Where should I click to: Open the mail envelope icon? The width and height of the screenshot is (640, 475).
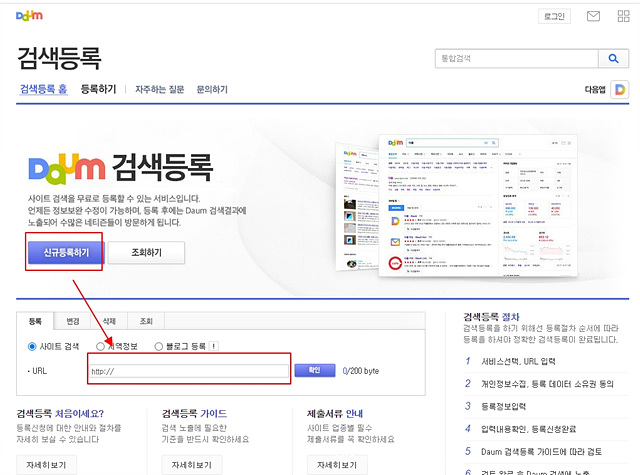[x=593, y=16]
